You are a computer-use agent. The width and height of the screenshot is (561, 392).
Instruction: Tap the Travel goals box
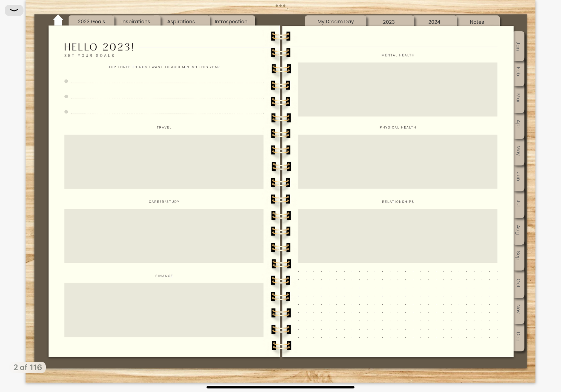tap(164, 161)
